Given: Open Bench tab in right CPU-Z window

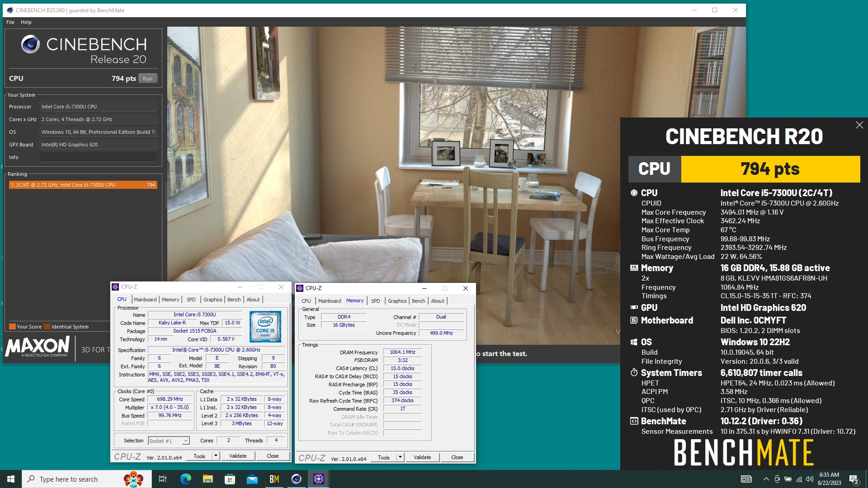Looking at the screenshot, I should pyautogui.click(x=418, y=301).
